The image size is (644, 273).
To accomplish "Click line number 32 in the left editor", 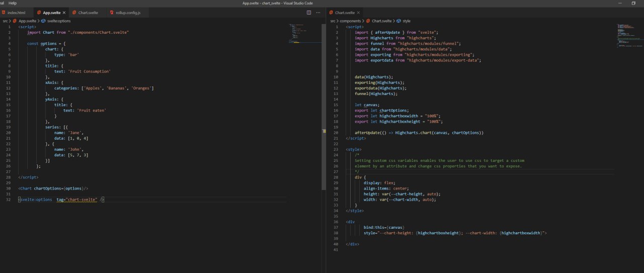I will [x=9, y=200].
